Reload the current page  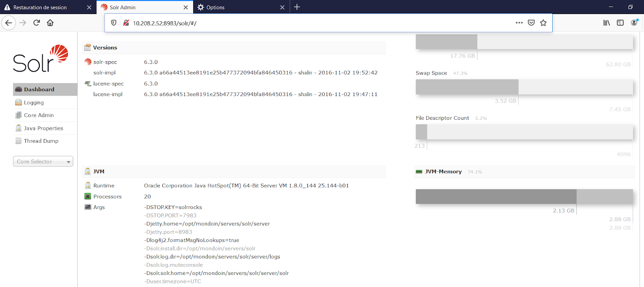tap(37, 23)
